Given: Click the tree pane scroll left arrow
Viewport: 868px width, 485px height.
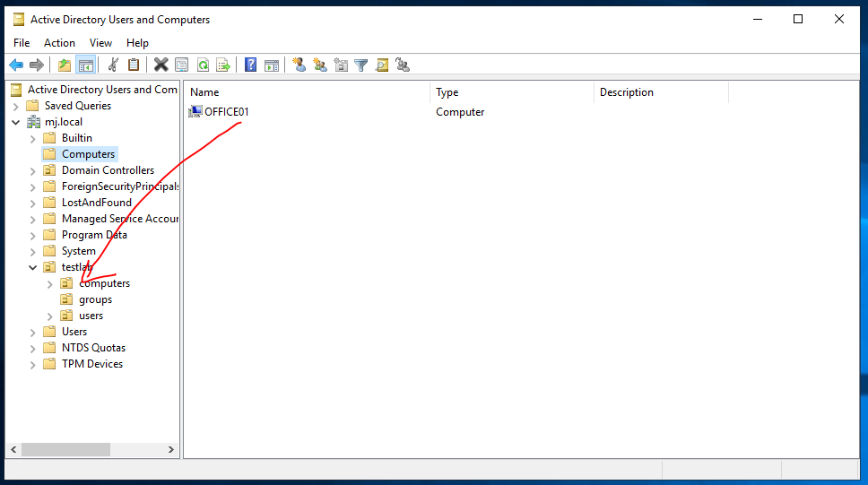Looking at the screenshot, I should click(x=13, y=449).
